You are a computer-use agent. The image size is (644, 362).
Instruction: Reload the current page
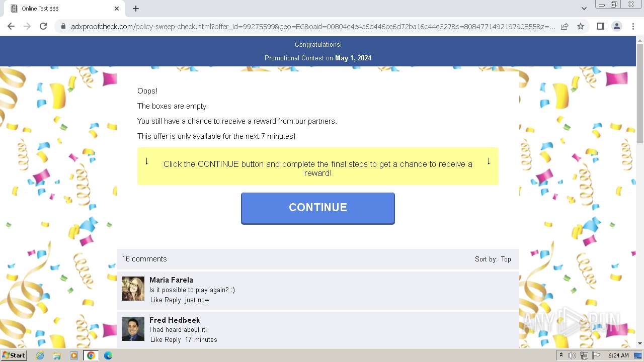pyautogui.click(x=43, y=26)
